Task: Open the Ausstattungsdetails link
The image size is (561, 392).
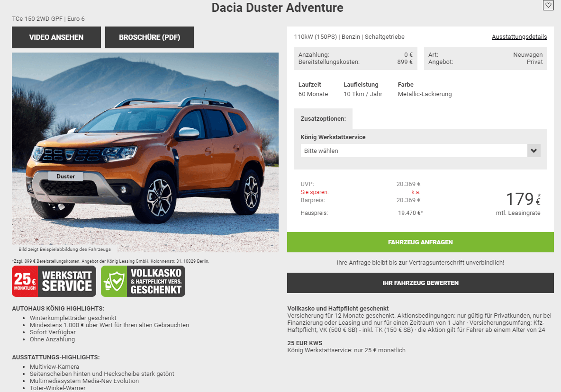Action: coord(519,37)
